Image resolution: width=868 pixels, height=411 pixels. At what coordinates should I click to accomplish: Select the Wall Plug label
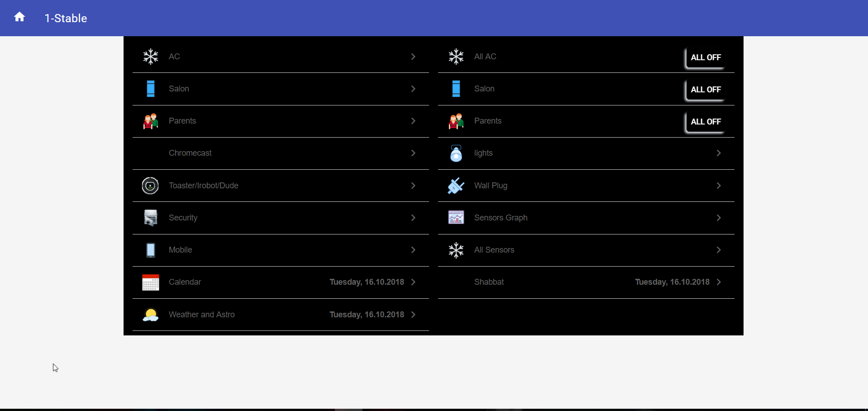[491, 186]
